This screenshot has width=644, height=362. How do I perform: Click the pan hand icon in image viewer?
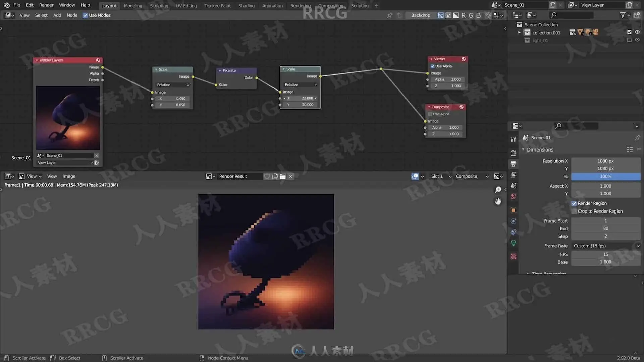tap(498, 201)
